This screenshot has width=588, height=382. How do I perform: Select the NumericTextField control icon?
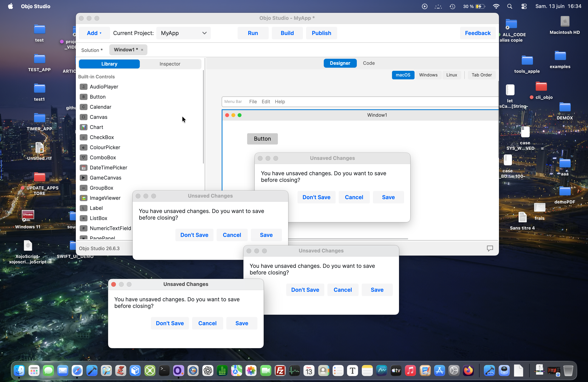pos(83,229)
